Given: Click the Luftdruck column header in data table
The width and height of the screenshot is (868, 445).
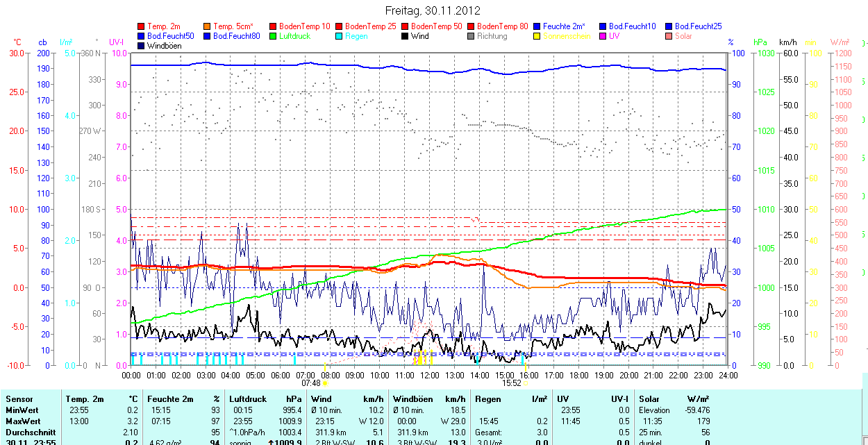Looking at the screenshot, I should 248,399.
